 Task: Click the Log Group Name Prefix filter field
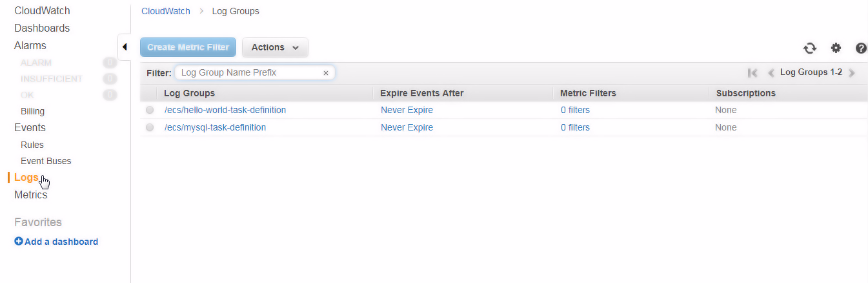[254, 73]
